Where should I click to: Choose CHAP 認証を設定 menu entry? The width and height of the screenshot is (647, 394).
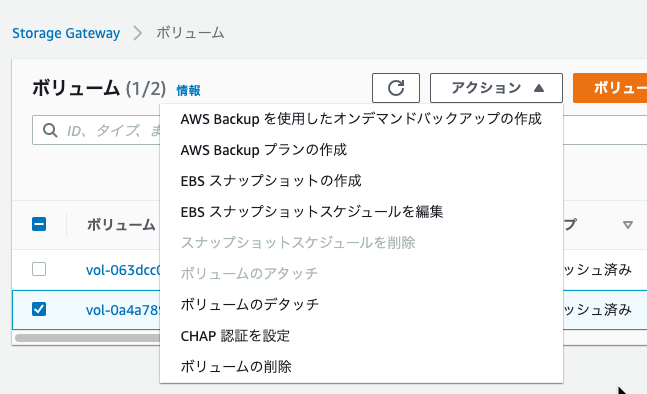361,336
